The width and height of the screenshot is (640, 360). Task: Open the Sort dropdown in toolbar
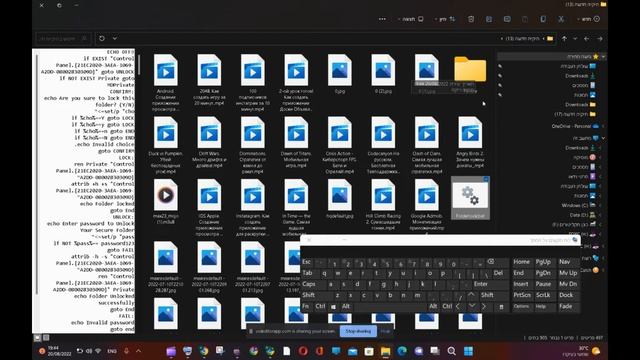[444, 19]
